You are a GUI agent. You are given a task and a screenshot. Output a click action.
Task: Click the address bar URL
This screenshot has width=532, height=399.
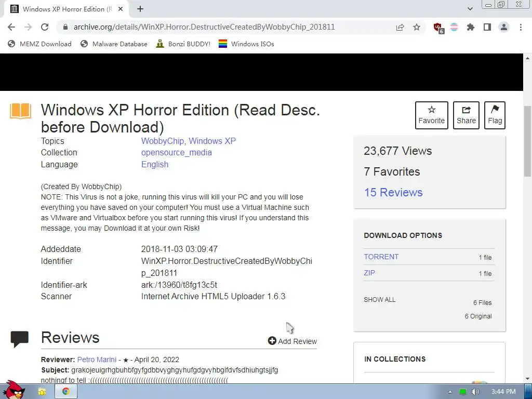point(204,27)
